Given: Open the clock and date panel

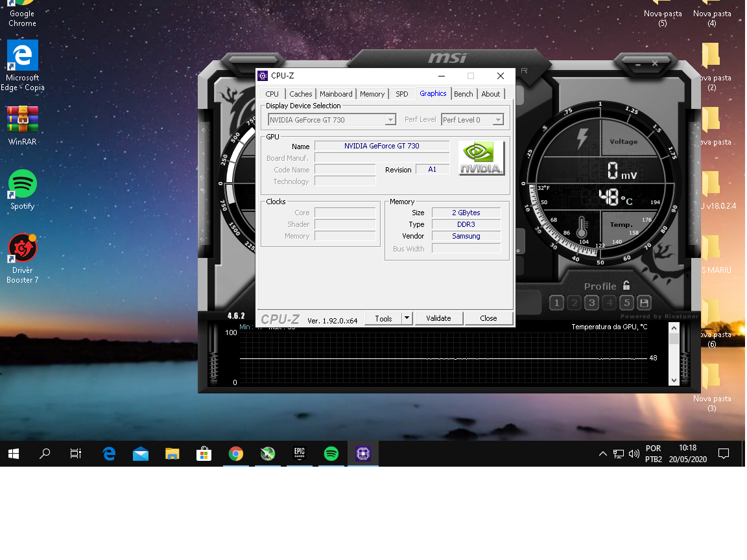Looking at the screenshot, I should (x=687, y=454).
